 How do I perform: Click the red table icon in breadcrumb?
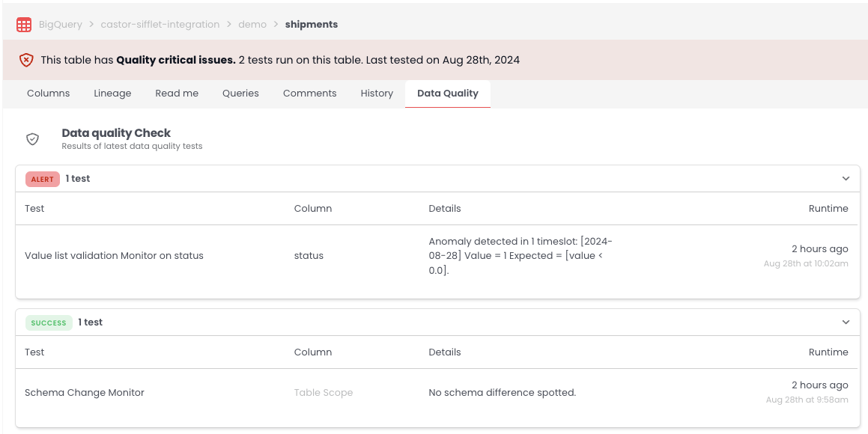click(24, 25)
